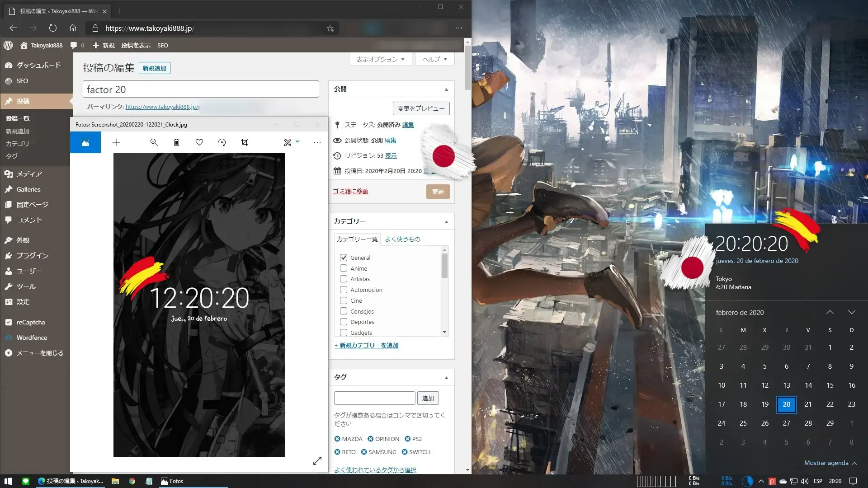Open the volume icon in system tray
The height and width of the screenshot is (488, 868).
click(805, 481)
